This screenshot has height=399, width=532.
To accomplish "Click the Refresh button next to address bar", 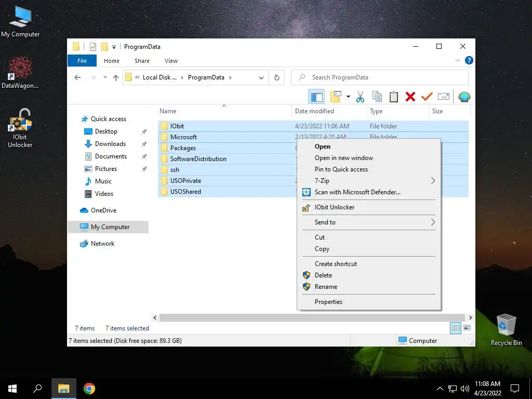I will coord(277,78).
